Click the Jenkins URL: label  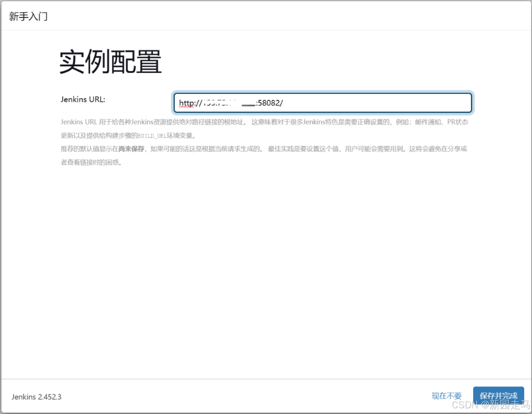tap(83, 100)
